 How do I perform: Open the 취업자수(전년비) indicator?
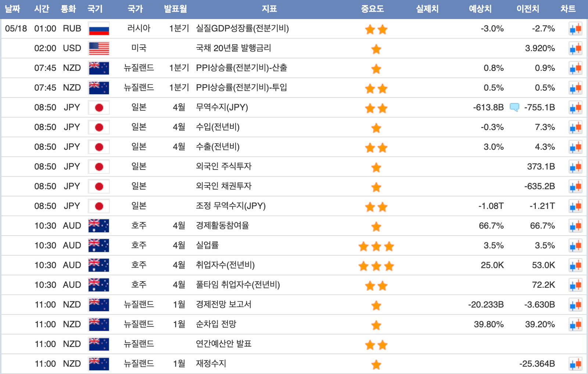tap(225, 265)
